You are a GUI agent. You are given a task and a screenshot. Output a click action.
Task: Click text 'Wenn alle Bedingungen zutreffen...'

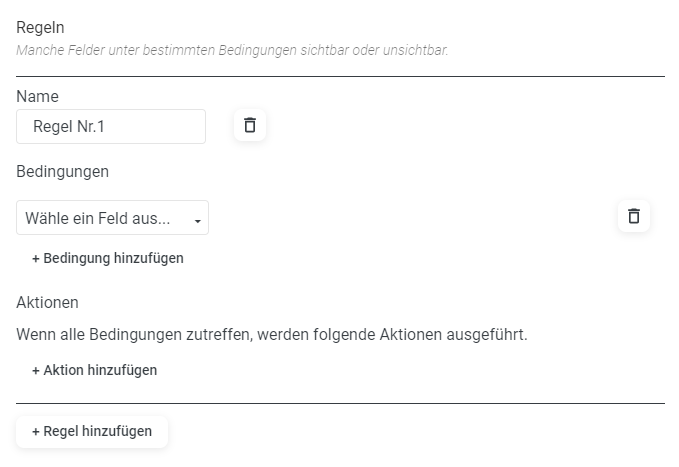coord(272,334)
